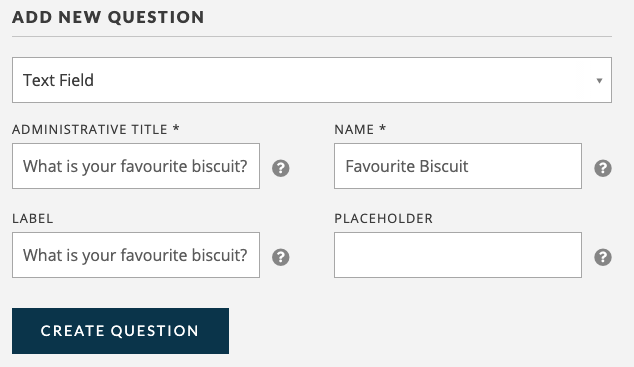Click into the Name field containing Favourite Biscuit
This screenshot has height=367, width=634.
(x=458, y=166)
